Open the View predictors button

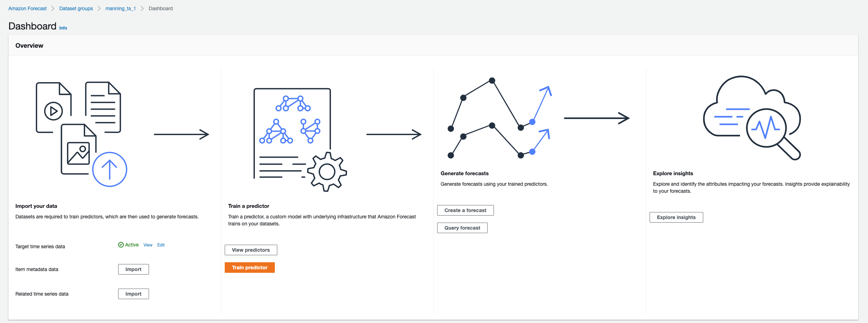tap(251, 250)
